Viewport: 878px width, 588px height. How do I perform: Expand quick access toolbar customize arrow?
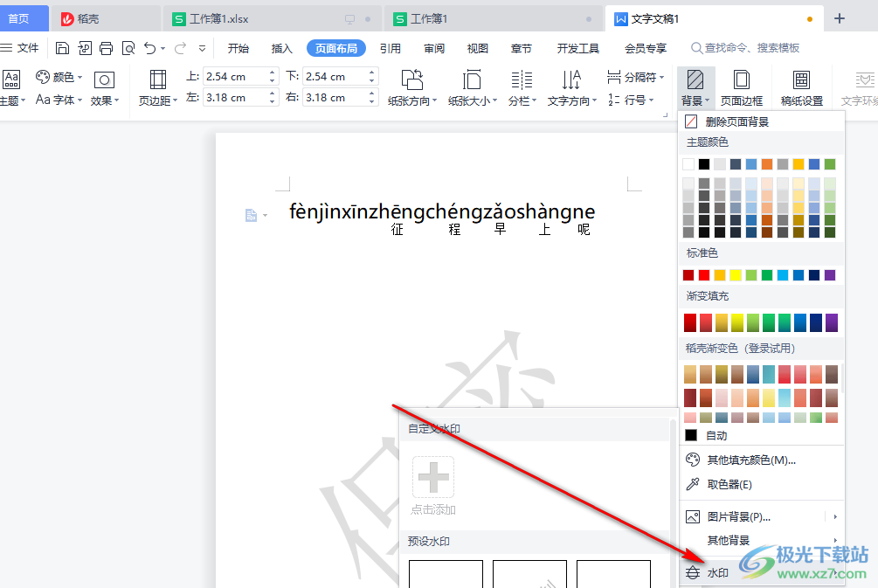202,49
